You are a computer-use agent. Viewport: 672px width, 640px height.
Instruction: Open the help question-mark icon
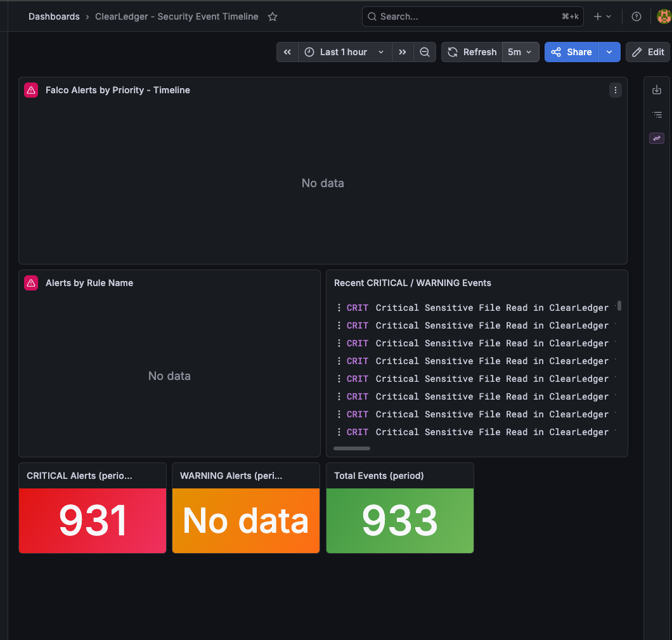[636, 16]
